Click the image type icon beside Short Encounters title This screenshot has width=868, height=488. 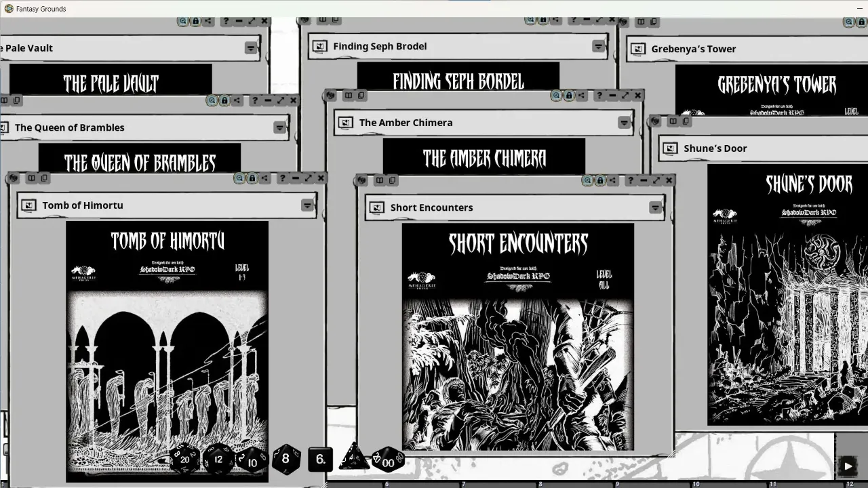[x=377, y=207]
